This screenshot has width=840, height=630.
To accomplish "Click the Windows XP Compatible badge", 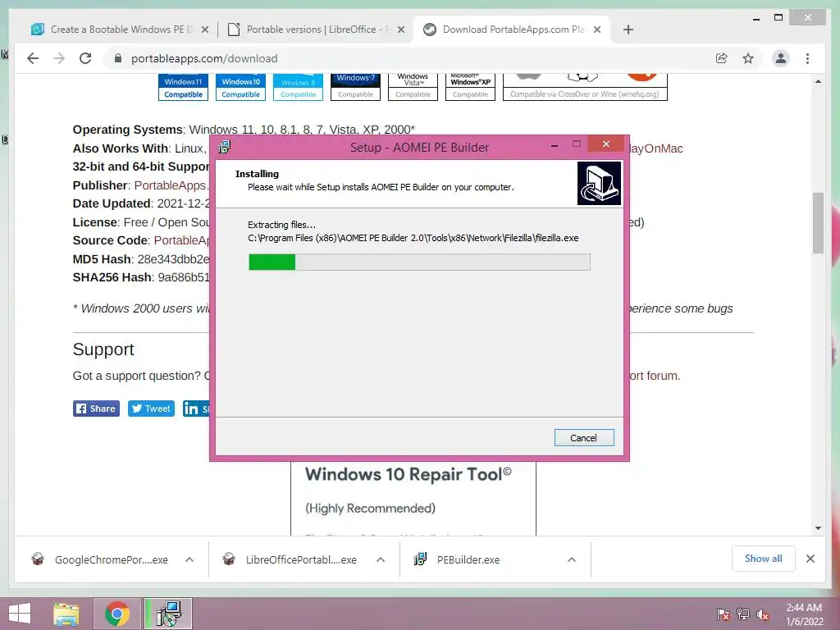I will point(470,87).
